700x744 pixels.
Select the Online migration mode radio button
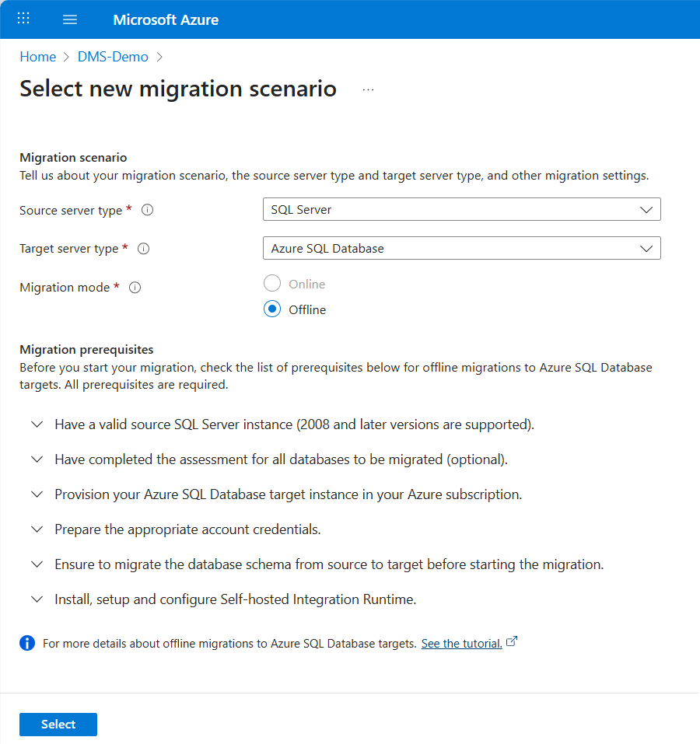point(272,283)
